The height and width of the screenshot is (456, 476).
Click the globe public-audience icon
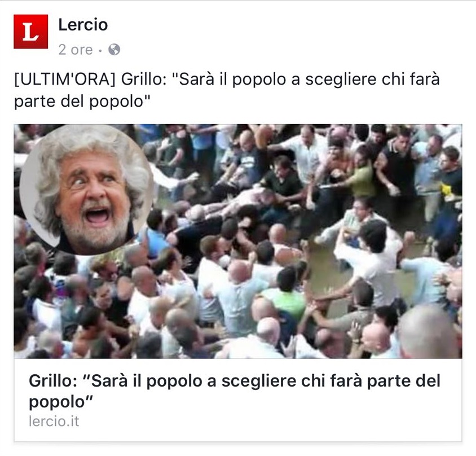pyautogui.click(x=114, y=50)
